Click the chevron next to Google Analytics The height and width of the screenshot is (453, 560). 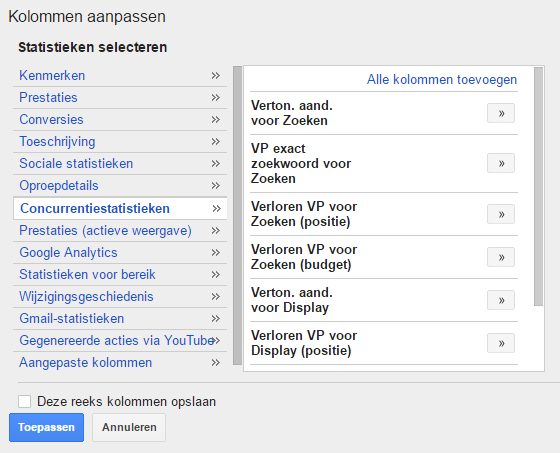(215, 253)
